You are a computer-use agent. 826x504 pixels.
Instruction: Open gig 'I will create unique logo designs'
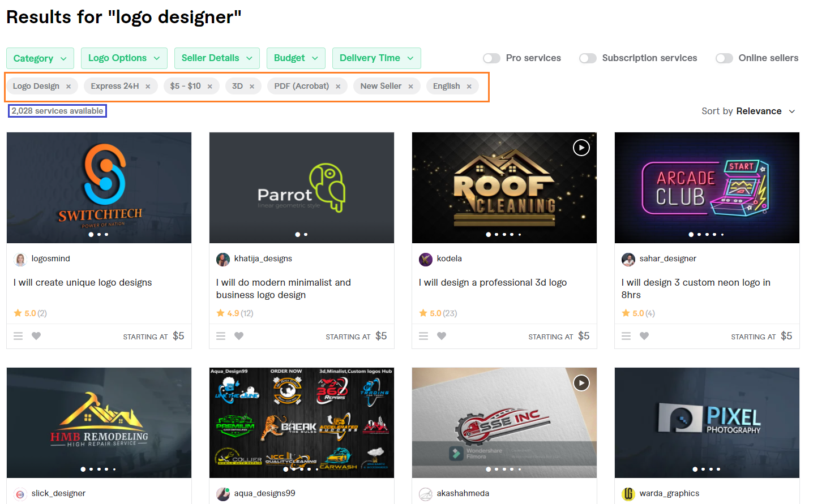coord(83,282)
